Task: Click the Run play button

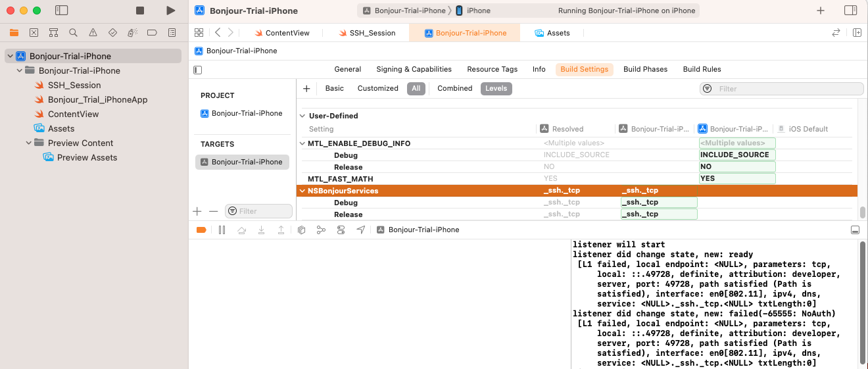Action: [171, 11]
